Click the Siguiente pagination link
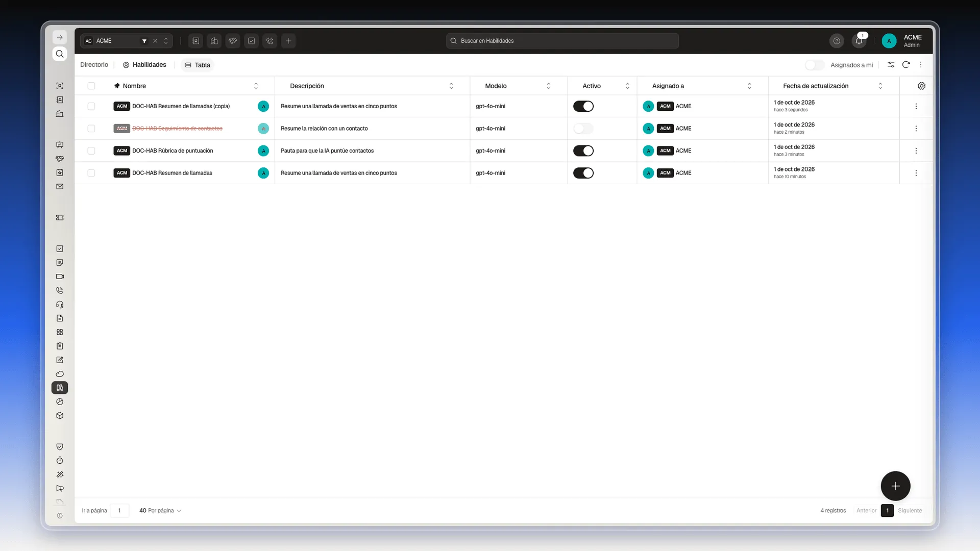The image size is (980, 551). [x=910, y=510]
